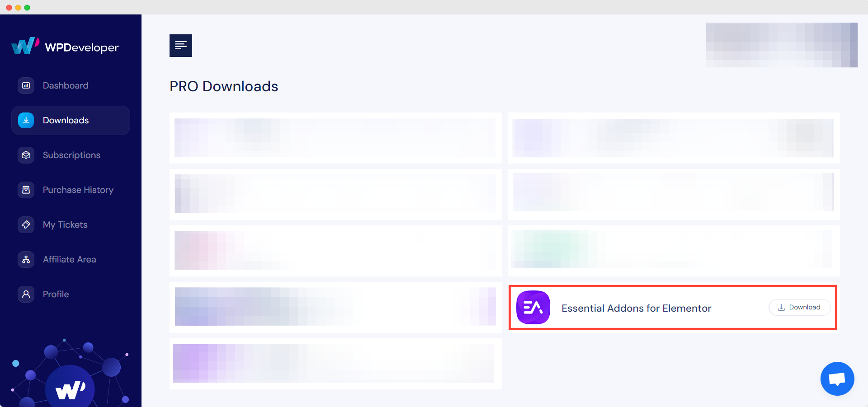Screen dimensions: 868x407
Task: Open My Tickets page
Action: point(65,225)
